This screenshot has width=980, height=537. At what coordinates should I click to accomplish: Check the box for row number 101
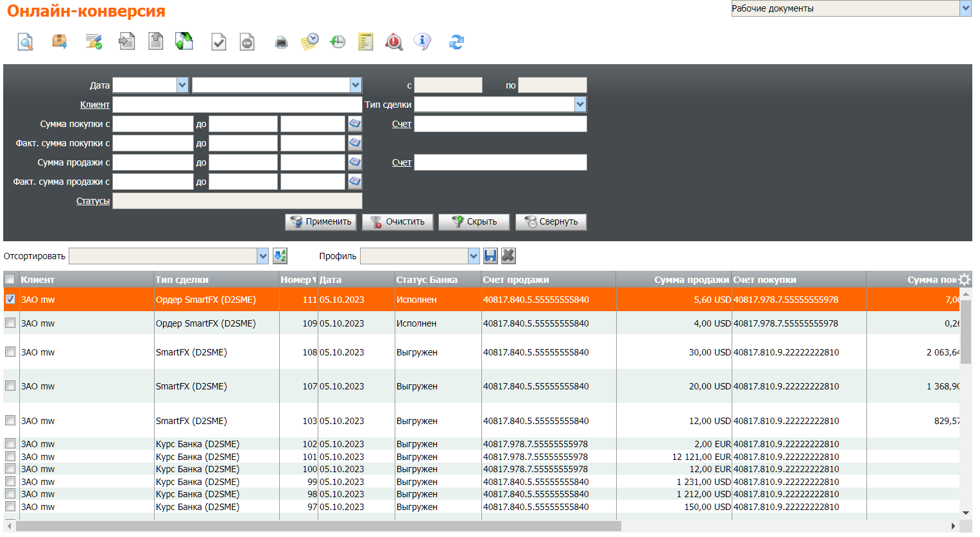pyautogui.click(x=10, y=456)
